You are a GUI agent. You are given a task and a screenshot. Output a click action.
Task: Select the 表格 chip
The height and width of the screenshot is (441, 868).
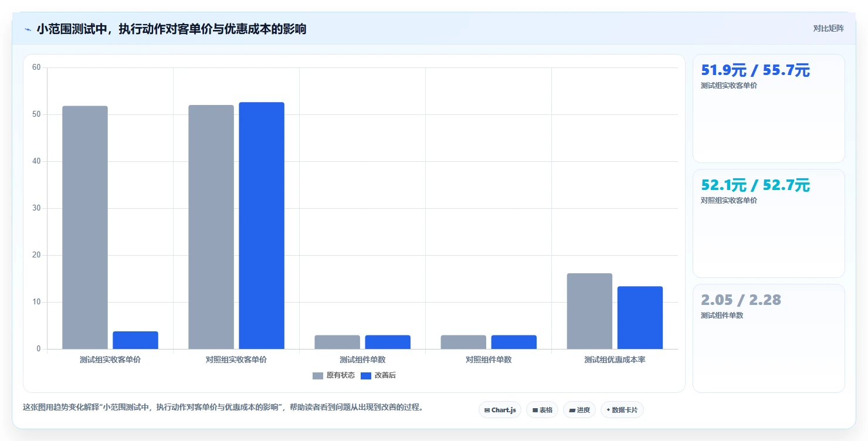542,410
